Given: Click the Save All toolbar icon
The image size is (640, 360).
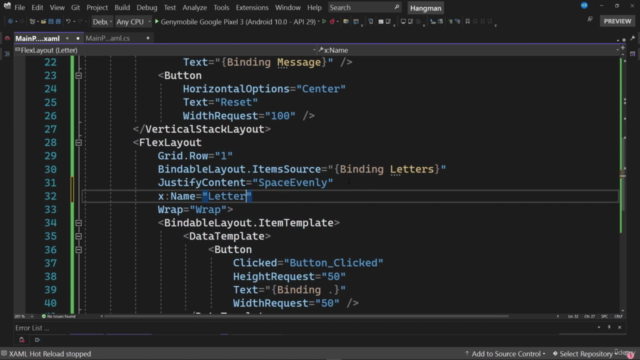Looking at the screenshot, I should [x=58, y=21].
